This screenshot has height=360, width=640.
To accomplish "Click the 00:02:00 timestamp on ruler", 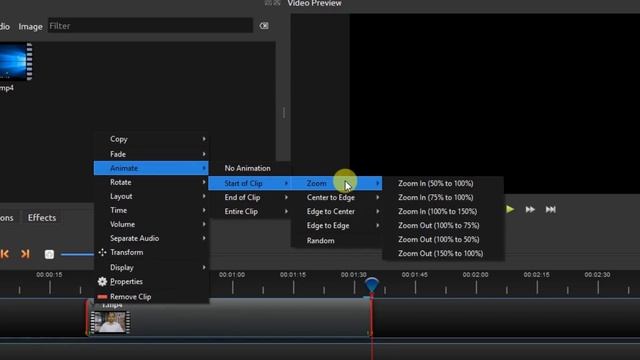I will click(x=476, y=275).
